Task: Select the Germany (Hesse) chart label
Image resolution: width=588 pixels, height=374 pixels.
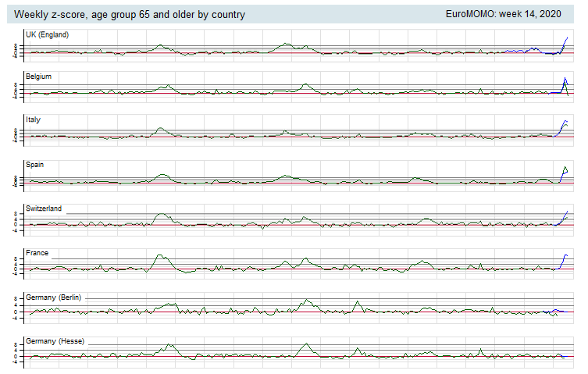Action: (55, 341)
